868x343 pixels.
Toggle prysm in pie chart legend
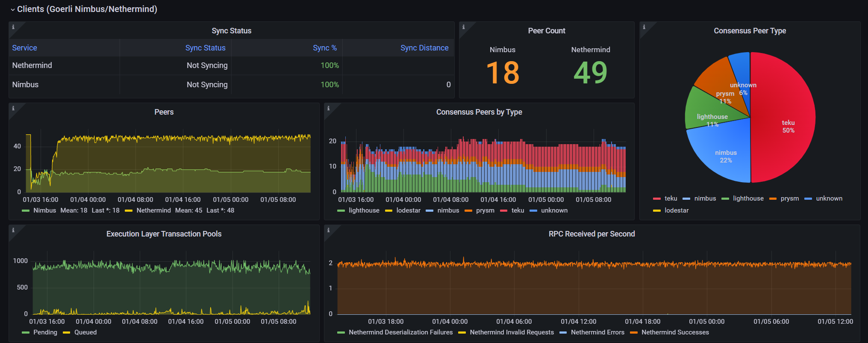pos(789,198)
